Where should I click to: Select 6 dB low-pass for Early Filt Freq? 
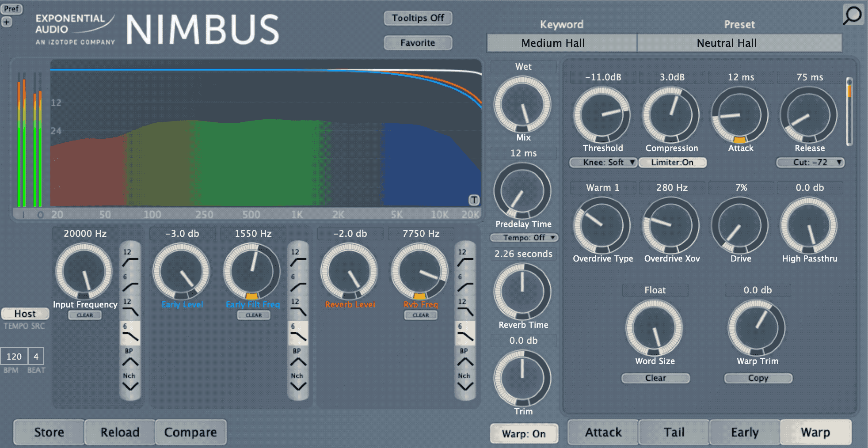tap(298, 333)
